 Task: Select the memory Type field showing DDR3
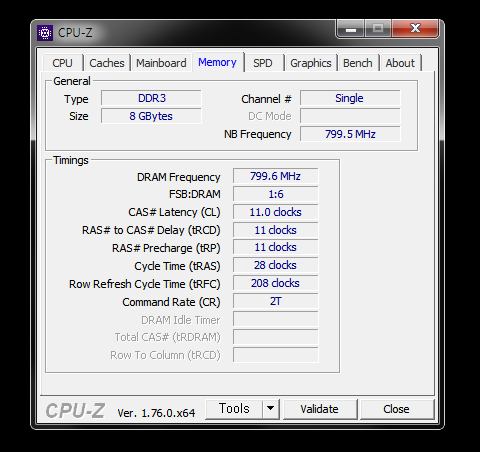(x=151, y=98)
